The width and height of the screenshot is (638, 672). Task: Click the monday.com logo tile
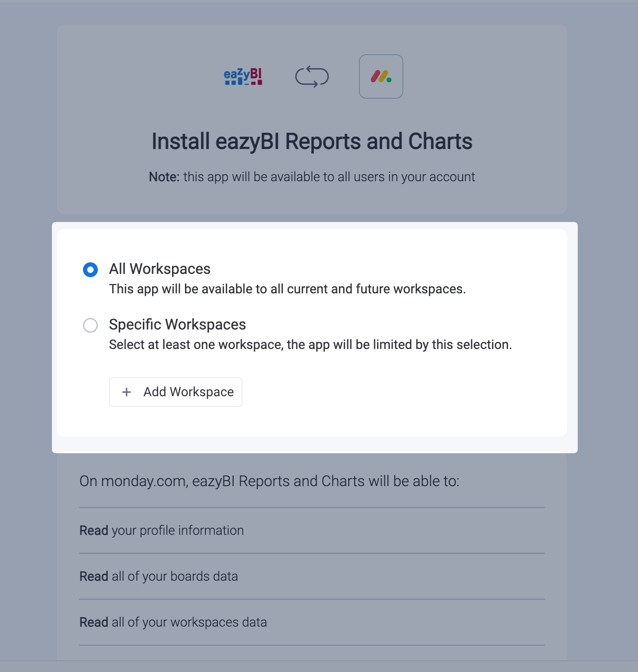click(x=381, y=76)
